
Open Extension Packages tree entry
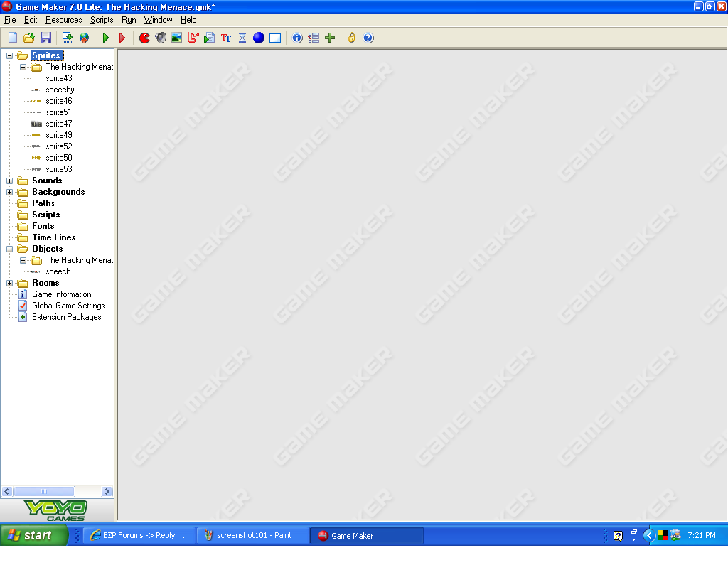point(66,317)
